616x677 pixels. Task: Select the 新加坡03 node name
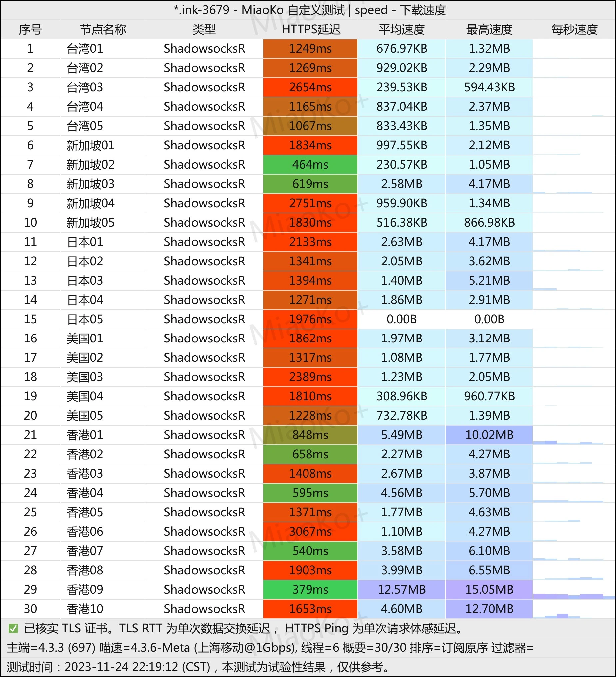coord(90,184)
